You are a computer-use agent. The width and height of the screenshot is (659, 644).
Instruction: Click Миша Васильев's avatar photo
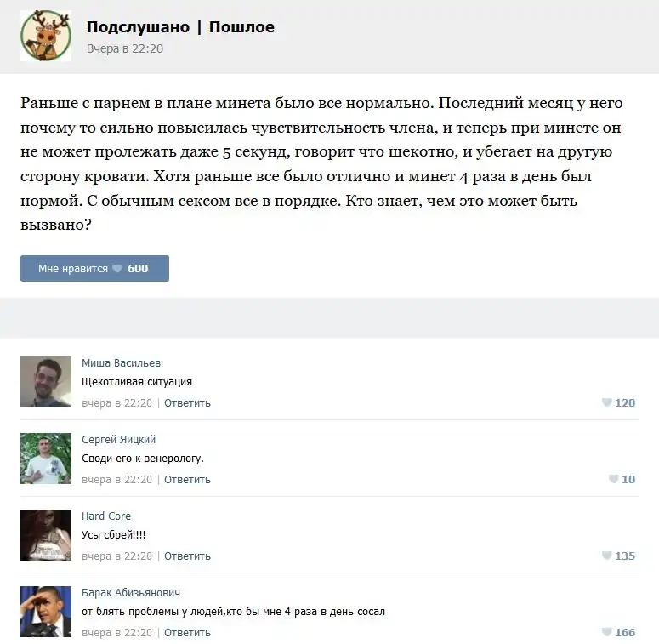[x=46, y=382]
